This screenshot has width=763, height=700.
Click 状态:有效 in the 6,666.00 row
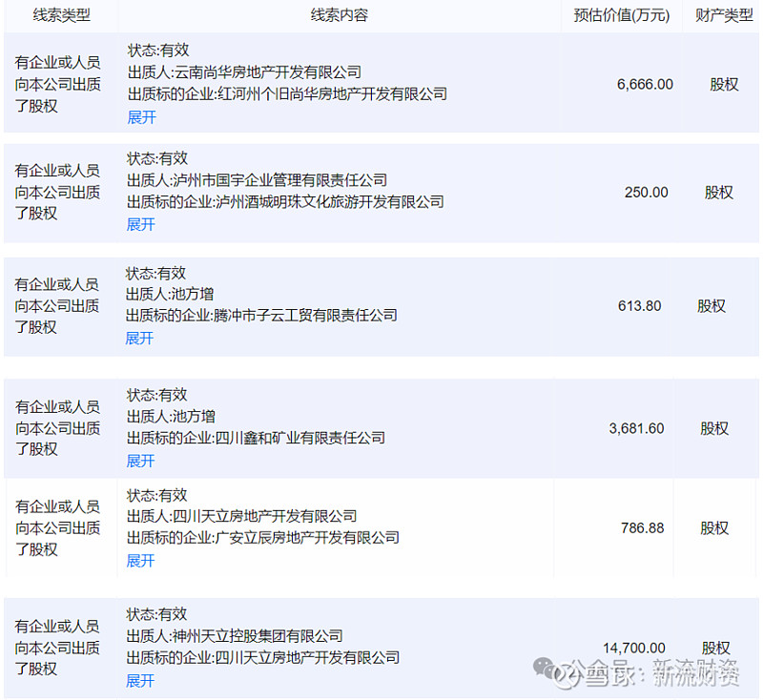tap(158, 51)
